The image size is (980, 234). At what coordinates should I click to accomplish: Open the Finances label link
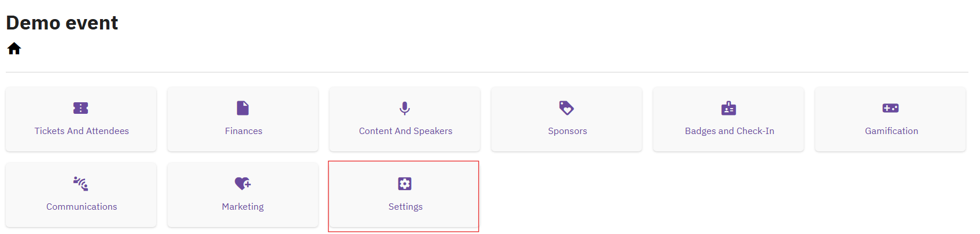point(243,131)
